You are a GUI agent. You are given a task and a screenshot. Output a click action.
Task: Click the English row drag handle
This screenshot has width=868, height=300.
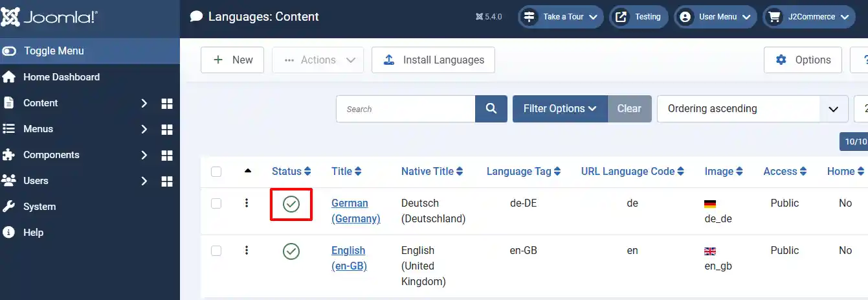pos(247,250)
